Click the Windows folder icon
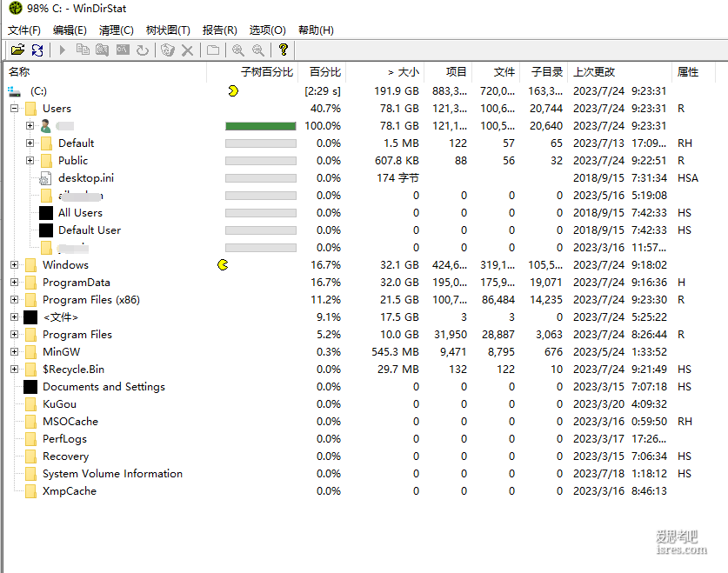The image size is (728, 573). [x=30, y=265]
